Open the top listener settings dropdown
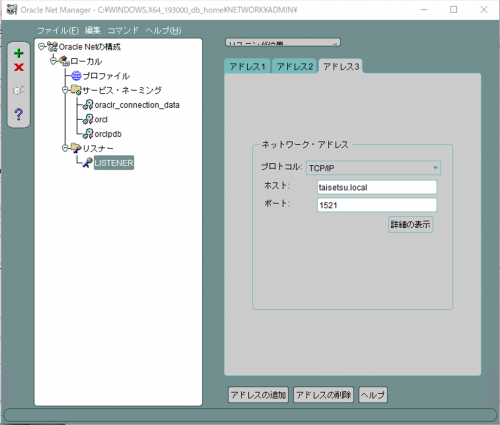The width and height of the screenshot is (500, 425). pos(283,42)
